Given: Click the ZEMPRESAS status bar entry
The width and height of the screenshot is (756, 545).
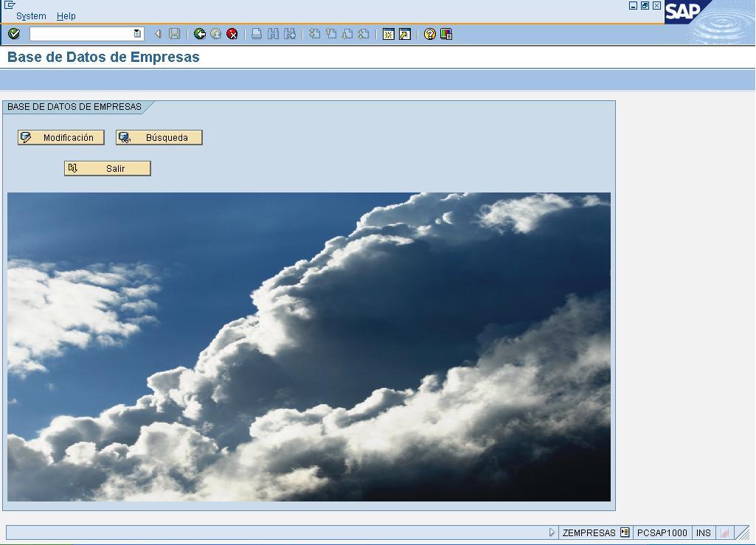Looking at the screenshot, I should (x=589, y=532).
